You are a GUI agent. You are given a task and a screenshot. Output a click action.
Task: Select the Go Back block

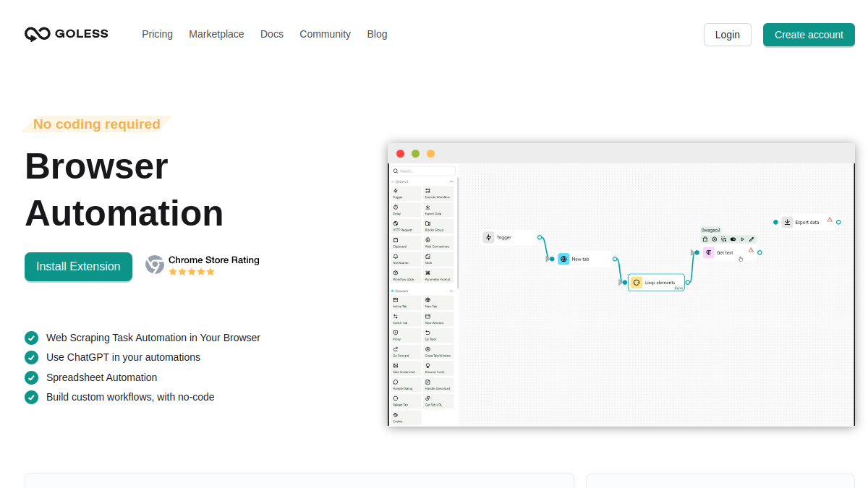coord(438,335)
